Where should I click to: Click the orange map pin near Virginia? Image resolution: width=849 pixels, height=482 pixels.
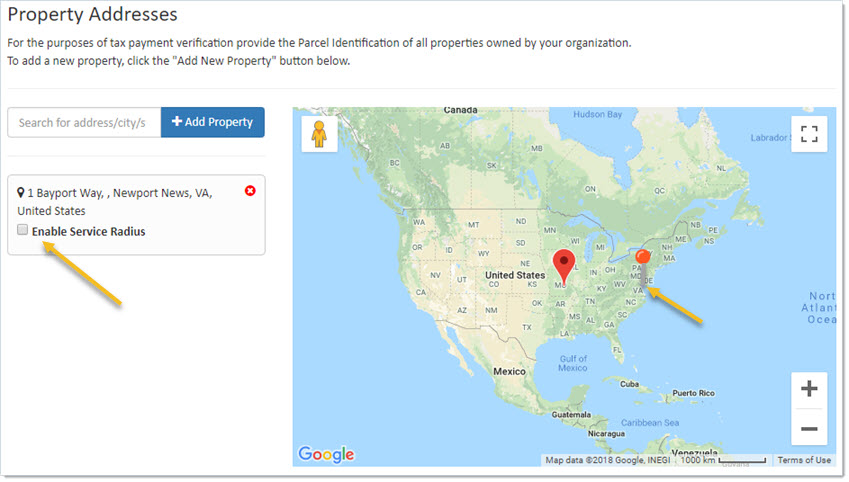point(644,256)
